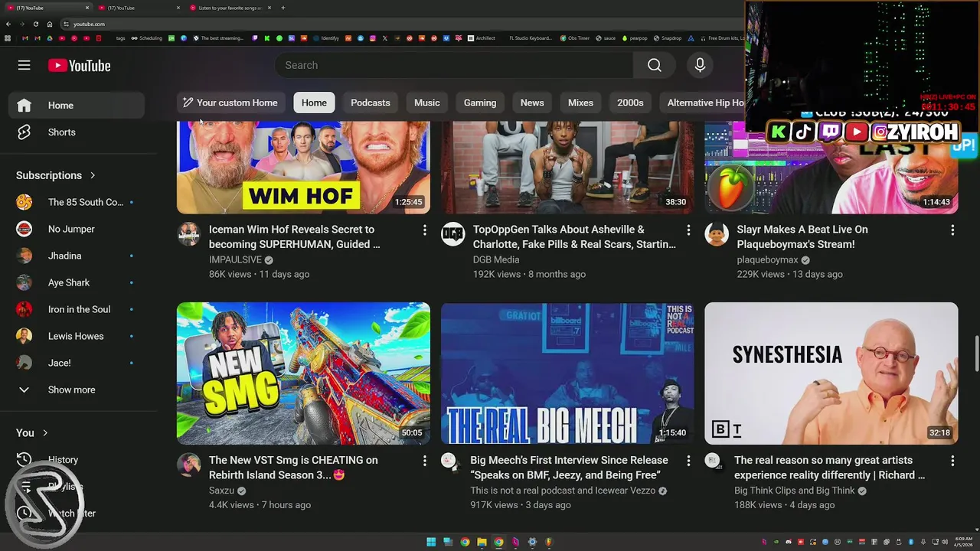
Task: Open more options for Synesthesia video
Action: (952, 461)
